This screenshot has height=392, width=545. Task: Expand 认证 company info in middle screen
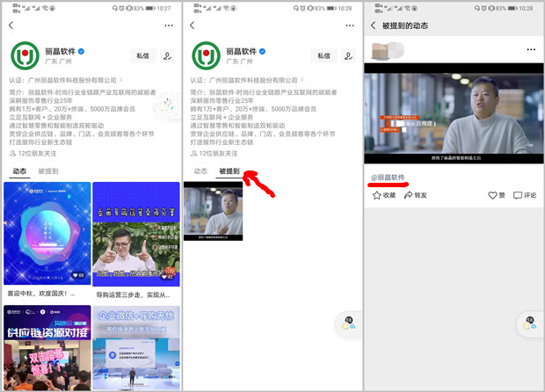click(x=247, y=80)
